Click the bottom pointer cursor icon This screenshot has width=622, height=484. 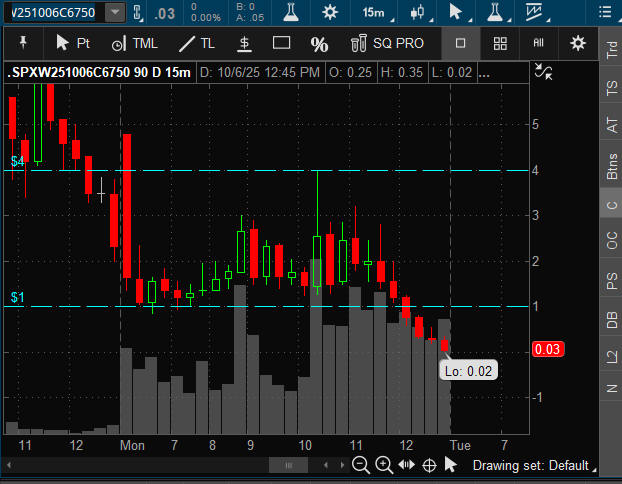450,465
